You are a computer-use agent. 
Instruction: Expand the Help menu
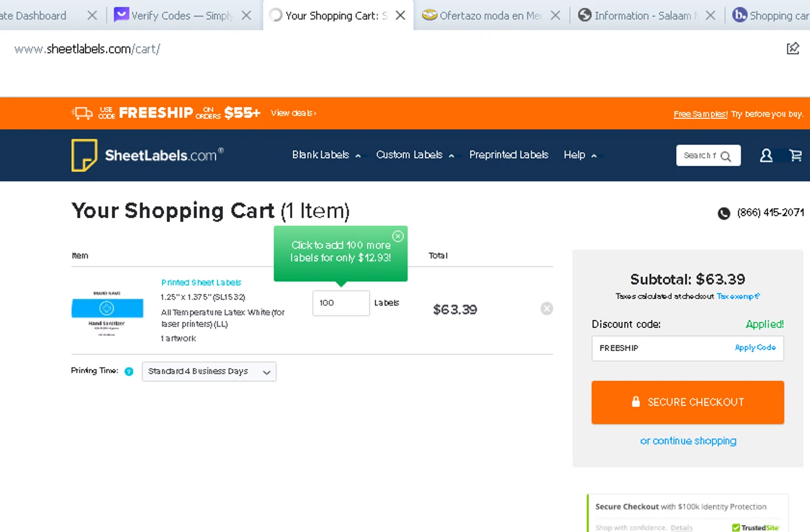click(x=580, y=155)
